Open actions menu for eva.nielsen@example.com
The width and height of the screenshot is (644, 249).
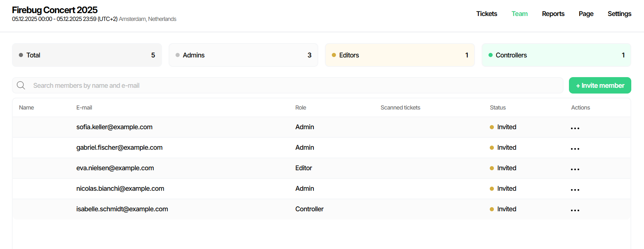pos(575,169)
